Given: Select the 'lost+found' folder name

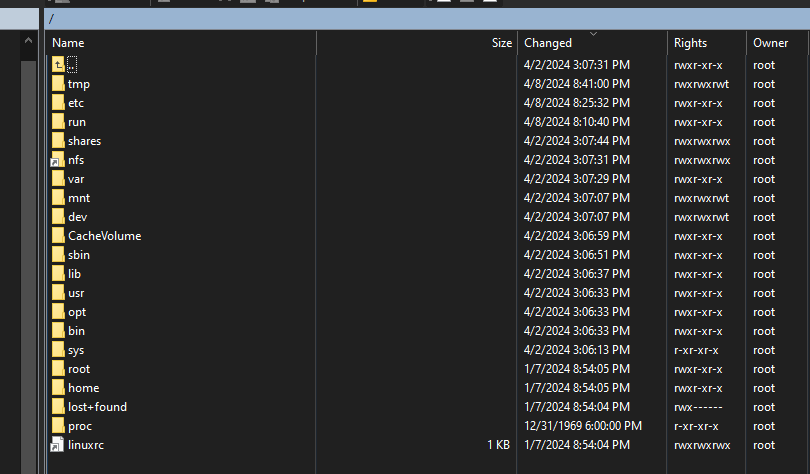Looking at the screenshot, I should [98, 407].
